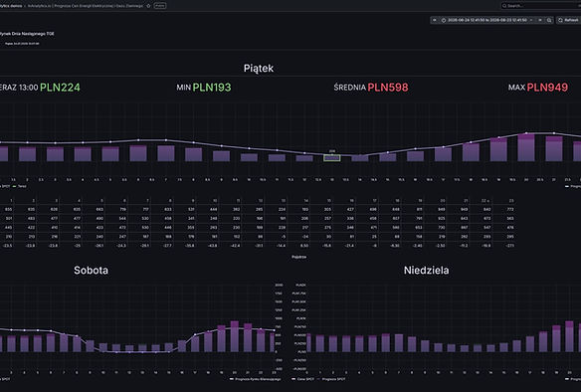581x392 pixels.
Task: Open the Piątek panel title menu
Action: tap(259, 69)
